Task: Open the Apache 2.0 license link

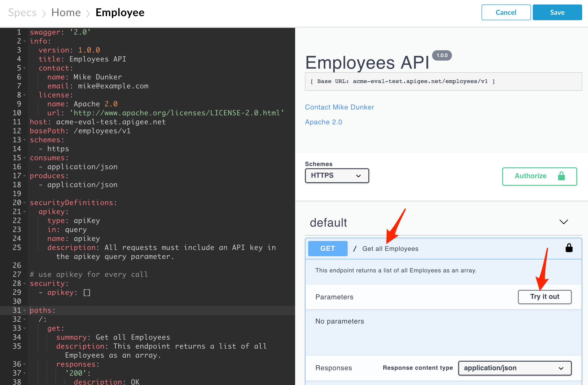Action: pos(323,122)
